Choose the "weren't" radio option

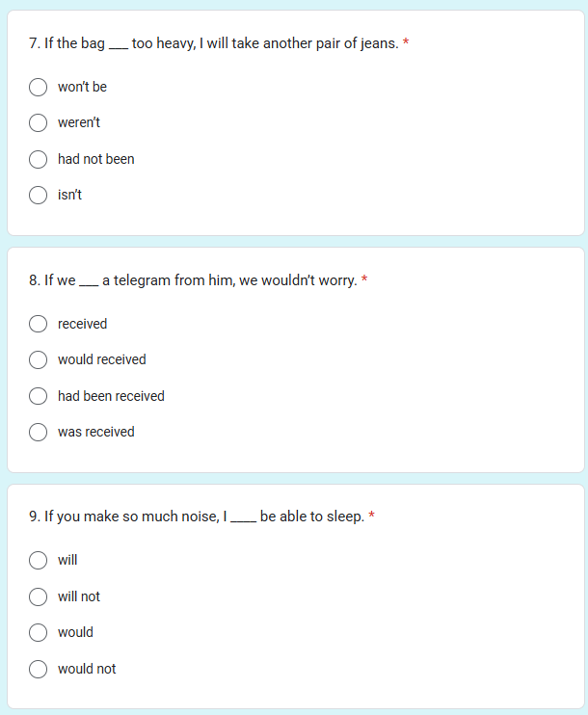38,122
